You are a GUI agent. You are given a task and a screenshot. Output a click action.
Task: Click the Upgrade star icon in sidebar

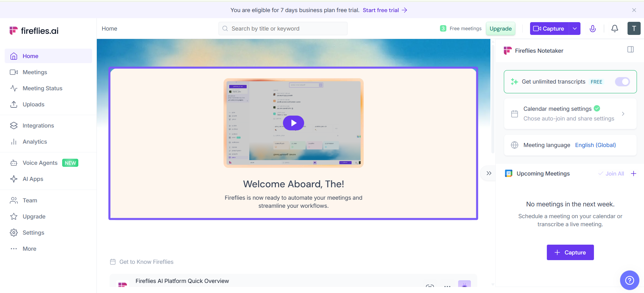(x=14, y=216)
